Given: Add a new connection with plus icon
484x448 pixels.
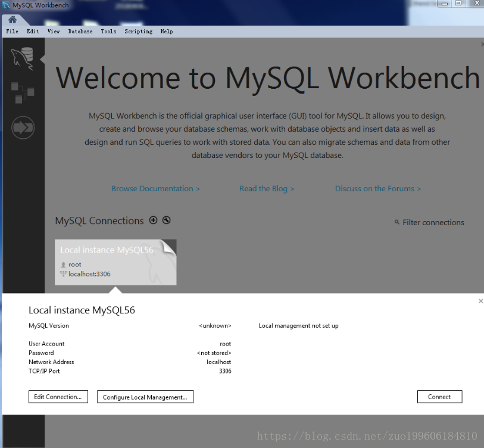Looking at the screenshot, I should [x=153, y=220].
